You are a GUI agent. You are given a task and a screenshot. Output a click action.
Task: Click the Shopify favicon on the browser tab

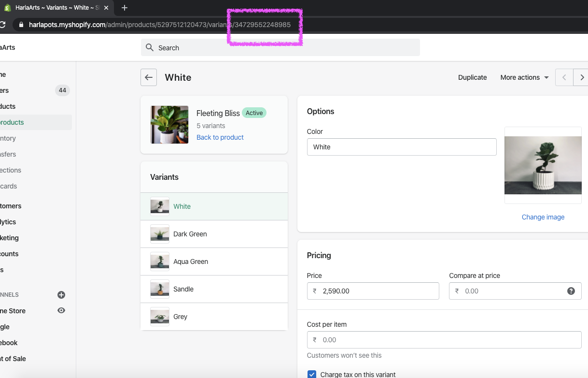pyautogui.click(x=8, y=7)
